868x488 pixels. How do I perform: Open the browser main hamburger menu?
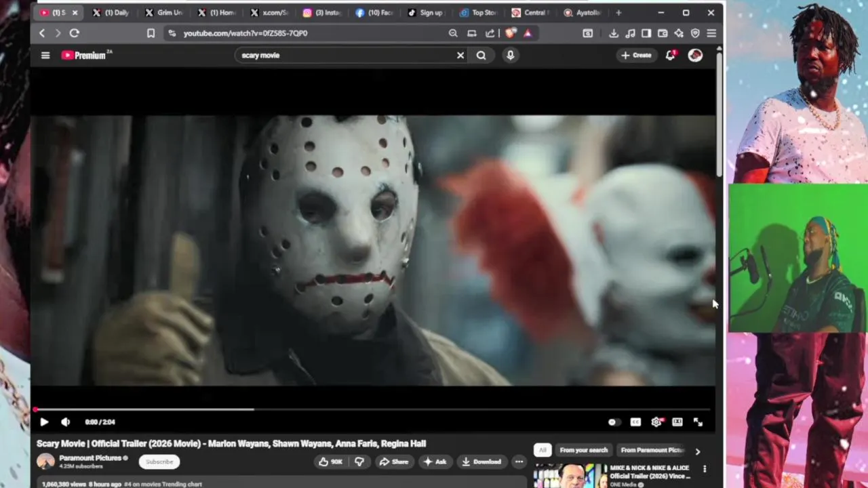click(x=711, y=33)
